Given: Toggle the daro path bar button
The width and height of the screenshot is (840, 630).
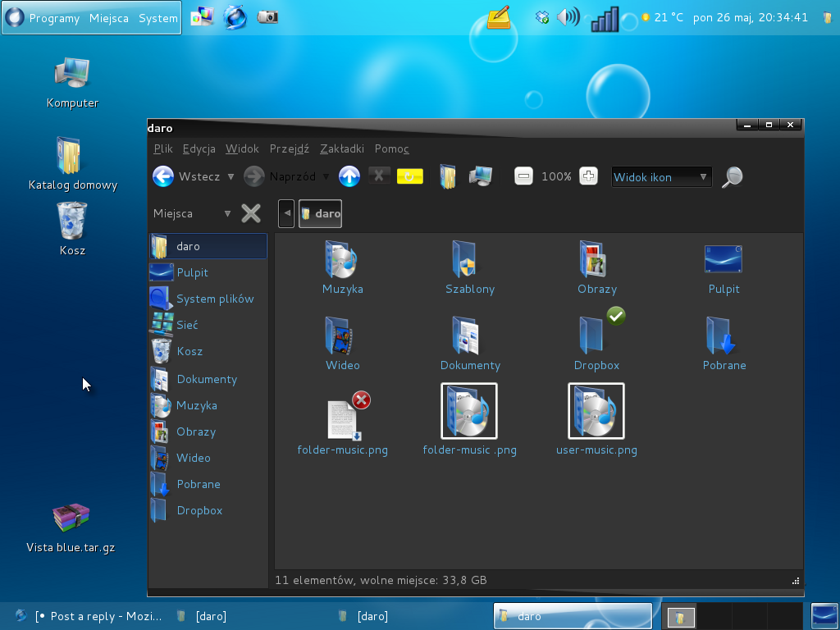Looking at the screenshot, I should 320,213.
